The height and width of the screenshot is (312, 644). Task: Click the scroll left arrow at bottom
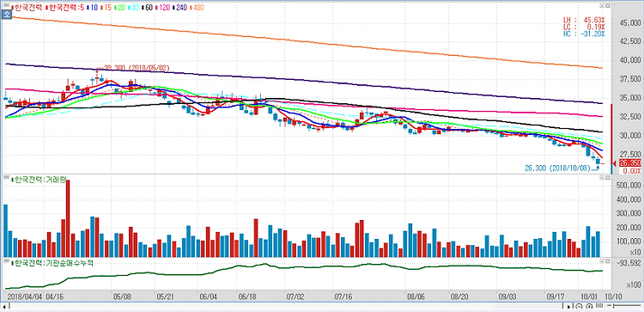tap(4, 307)
